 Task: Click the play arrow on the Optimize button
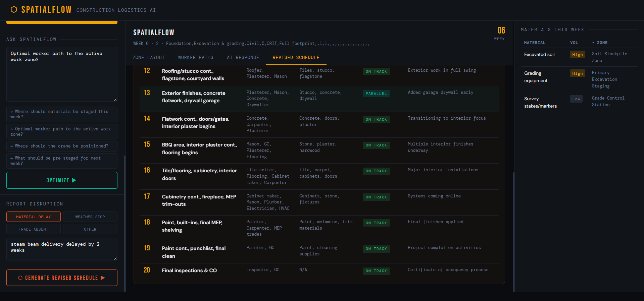74,180
